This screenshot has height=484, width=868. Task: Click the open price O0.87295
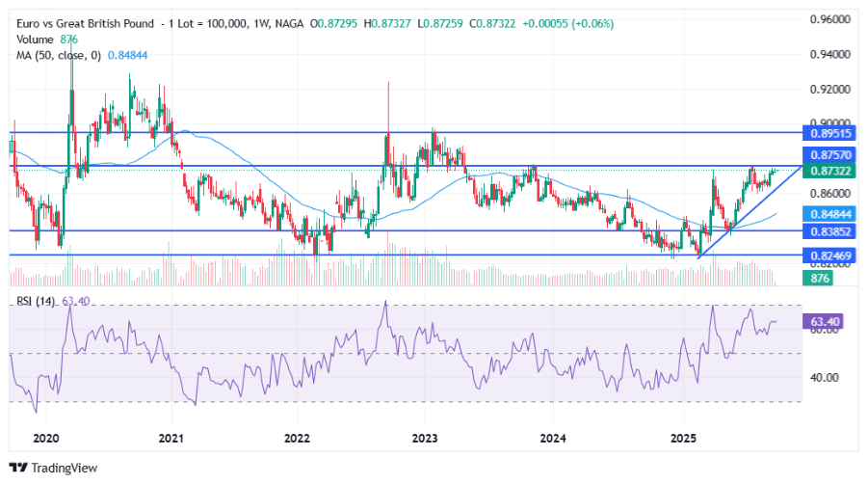tap(333, 24)
